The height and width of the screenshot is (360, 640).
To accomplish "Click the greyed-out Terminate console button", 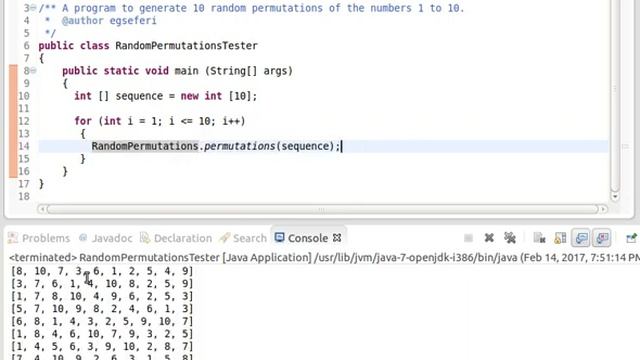I will [468, 238].
